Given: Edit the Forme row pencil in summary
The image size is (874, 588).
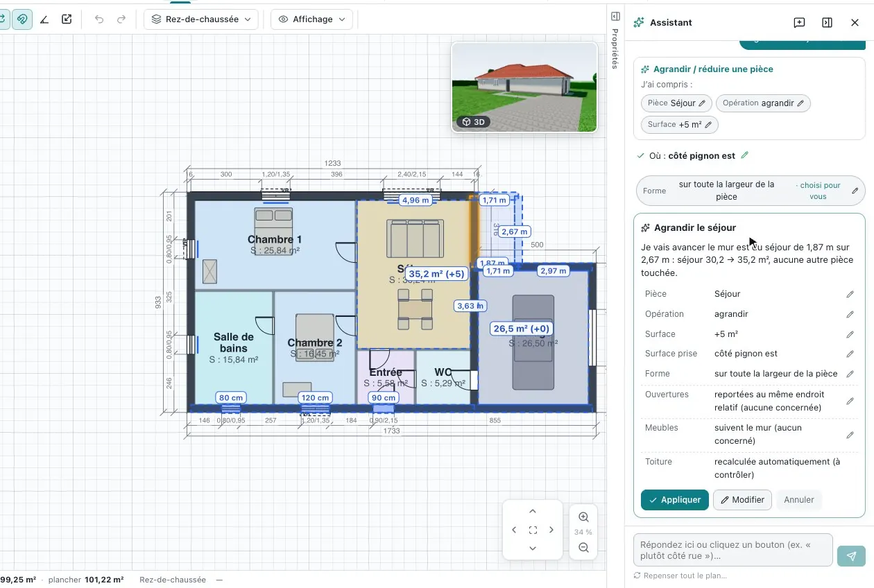Looking at the screenshot, I should tap(850, 374).
